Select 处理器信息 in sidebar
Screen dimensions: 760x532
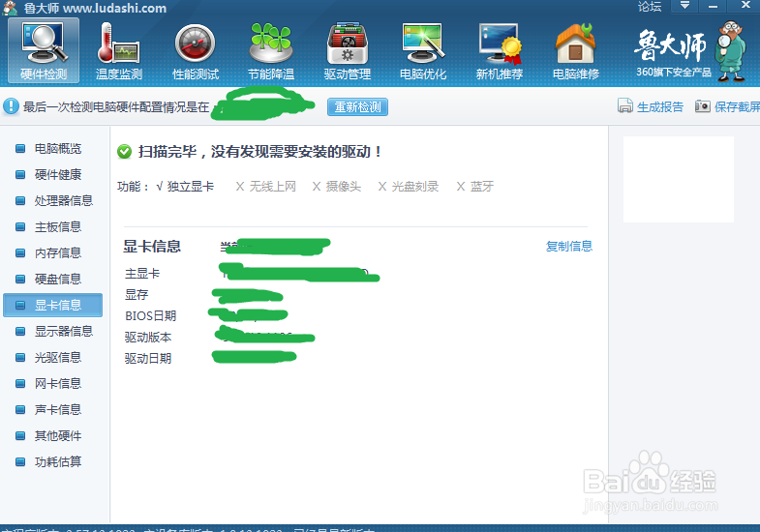[x=64, y=201]
